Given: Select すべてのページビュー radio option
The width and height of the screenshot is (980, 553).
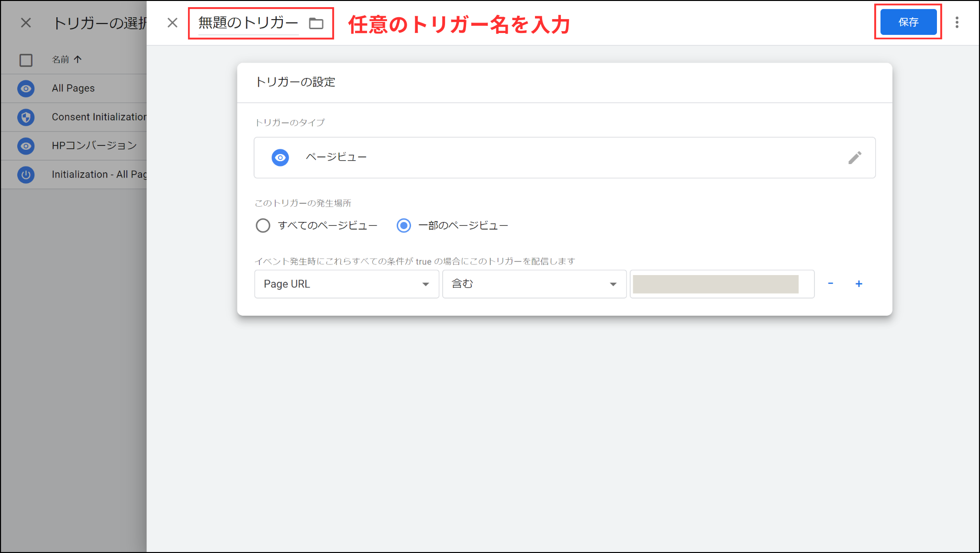Looking at the screenshot, I should tap(263, 225).
